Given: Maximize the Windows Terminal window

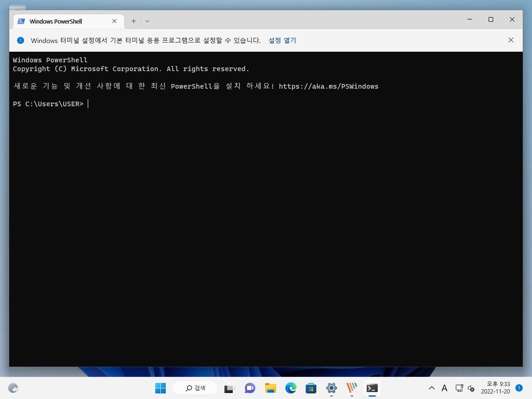Looking at the screenshot, I should click(x=490, y=19).
